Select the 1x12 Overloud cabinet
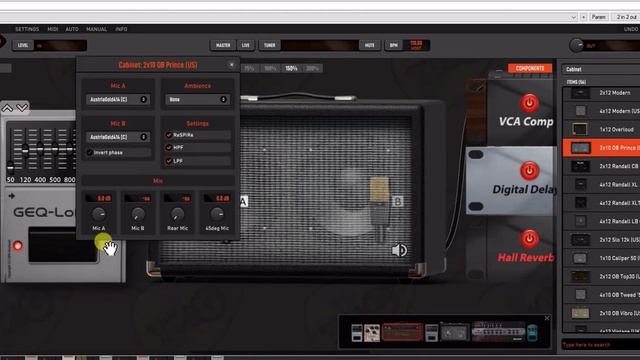 click(602, 129)
